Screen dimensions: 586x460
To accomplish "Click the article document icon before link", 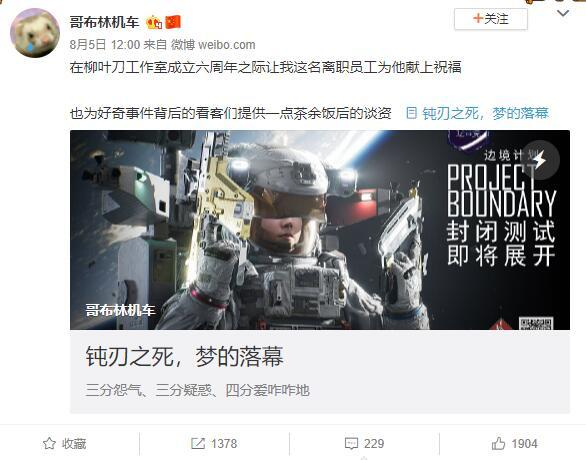I will (411, 113).
